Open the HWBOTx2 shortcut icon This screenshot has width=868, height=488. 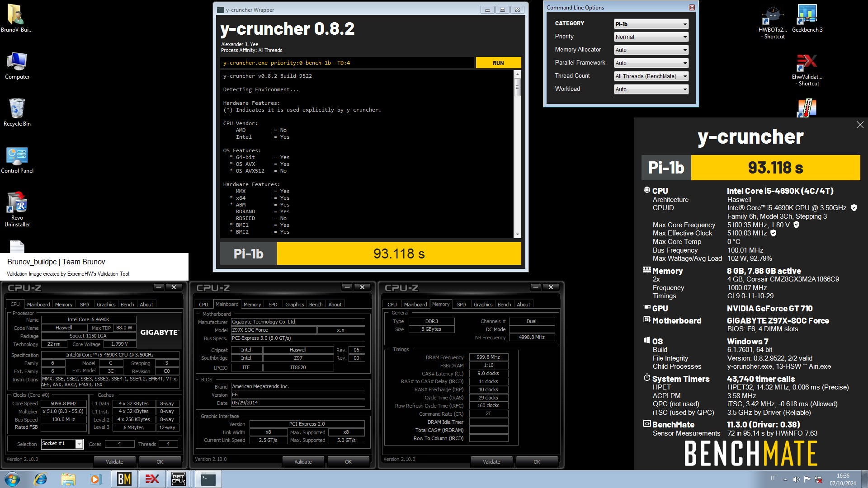[773, 22]
